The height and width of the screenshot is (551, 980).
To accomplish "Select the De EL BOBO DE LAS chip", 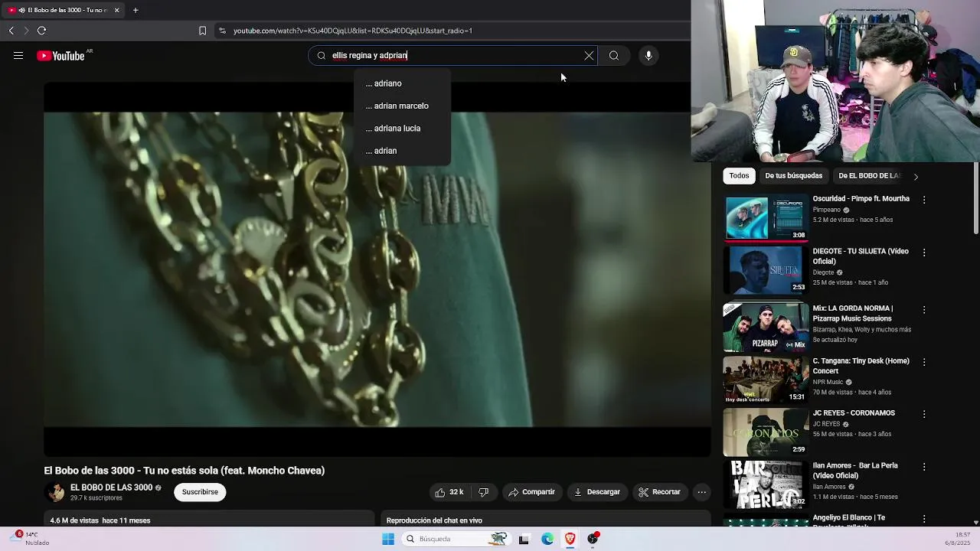I will point(869,176).
